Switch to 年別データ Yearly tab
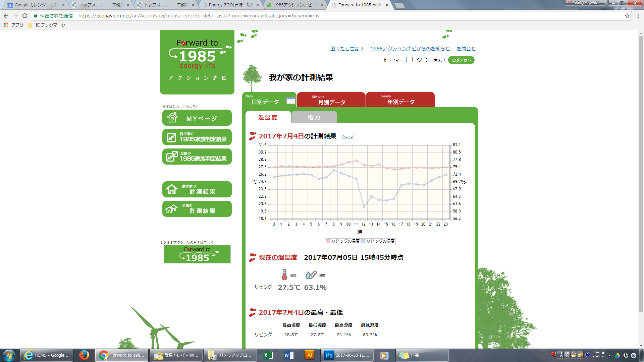Screen dimensions: 644x362 [400, 100]
